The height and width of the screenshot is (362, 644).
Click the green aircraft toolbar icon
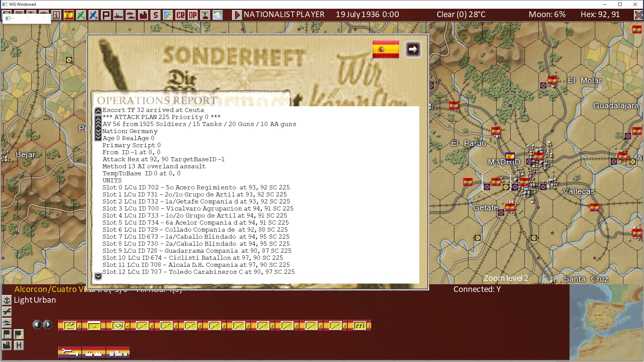tap(81, 15)
